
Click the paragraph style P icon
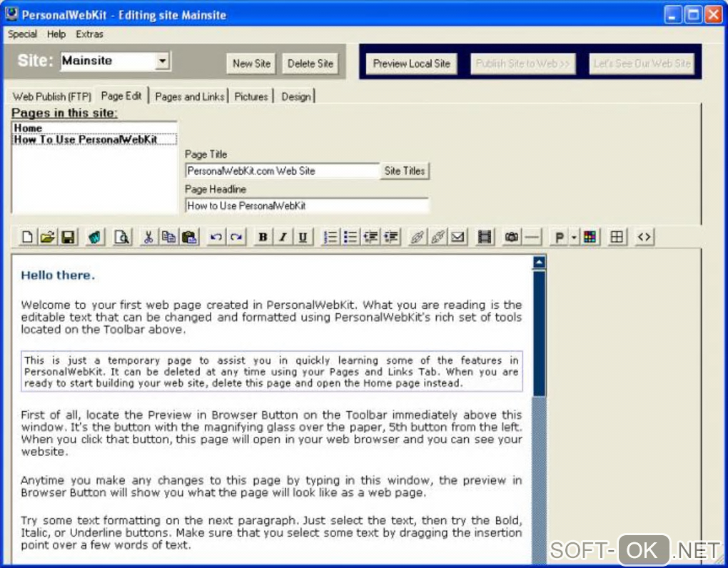560,237
